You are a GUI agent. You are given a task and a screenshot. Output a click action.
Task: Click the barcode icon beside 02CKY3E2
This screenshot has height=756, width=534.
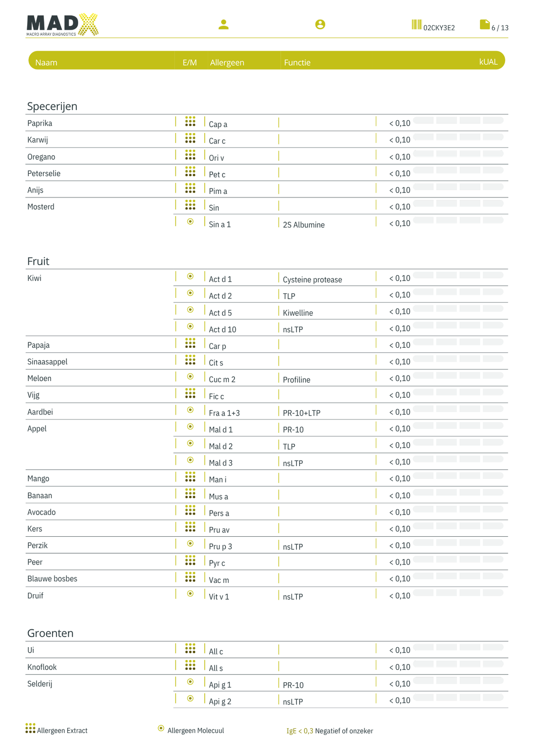point(416,25)
